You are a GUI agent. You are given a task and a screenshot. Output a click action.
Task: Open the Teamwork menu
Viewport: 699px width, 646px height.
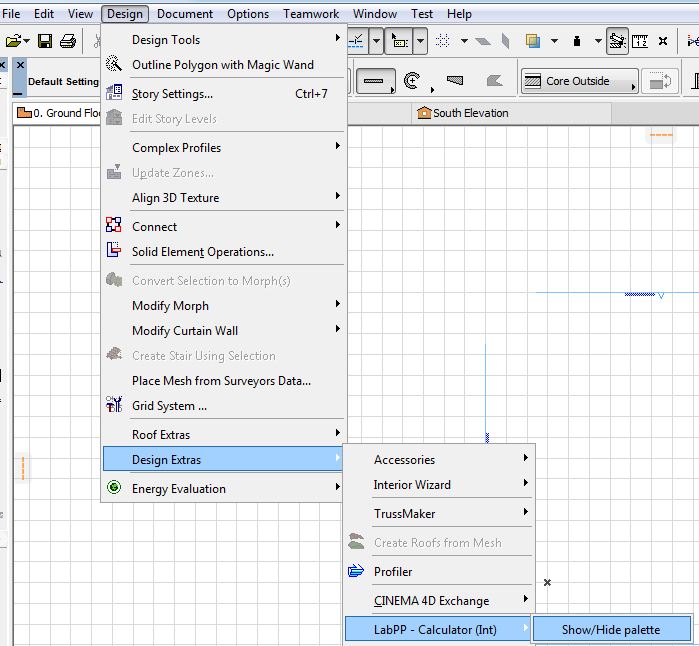311,14
